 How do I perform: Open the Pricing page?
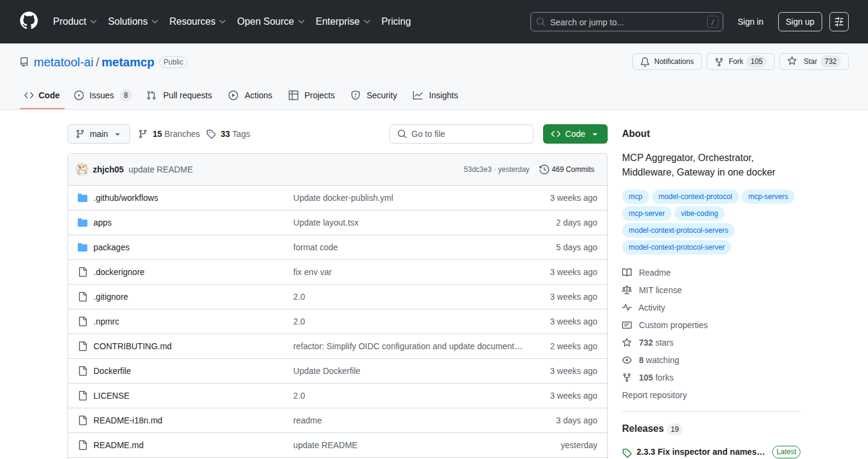(x=396, y=22)
